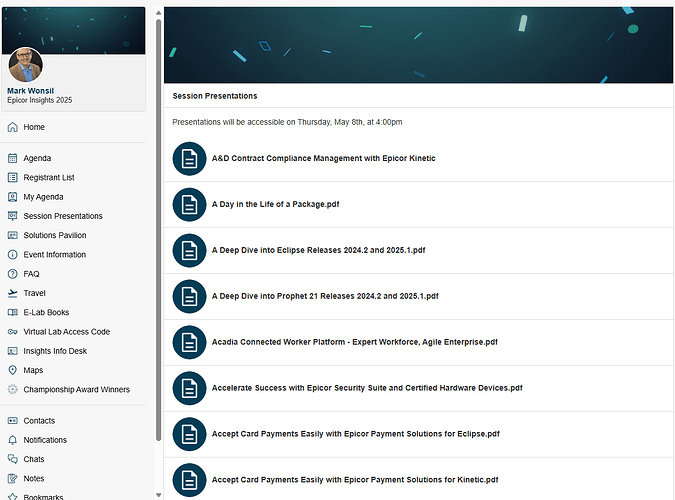Click the Contacts card icon
This screenshot has width=675, height=500.
coord(12,421)
